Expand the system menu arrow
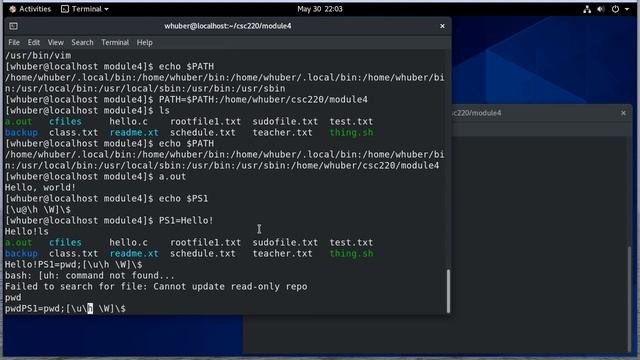This screenshot has width=640, height=360. point(627,9)
